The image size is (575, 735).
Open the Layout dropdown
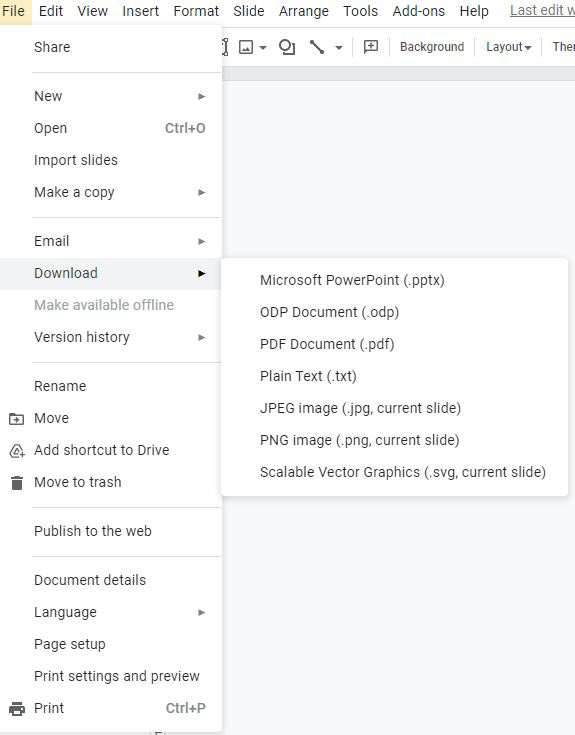click(x=508, y=47)
